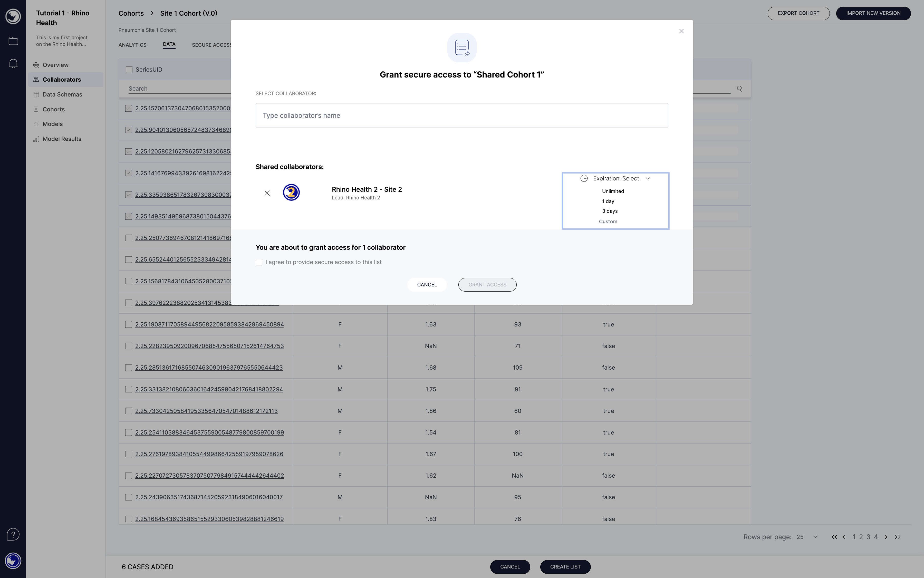924x578 pixels.
Task: Go to the last page arrows
Action: point(898,537)
